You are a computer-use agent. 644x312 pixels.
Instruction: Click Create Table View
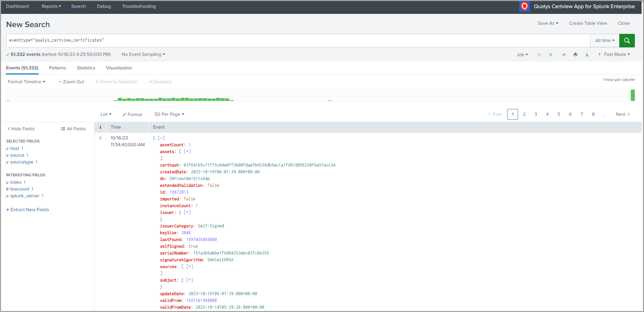coord(588,23)
